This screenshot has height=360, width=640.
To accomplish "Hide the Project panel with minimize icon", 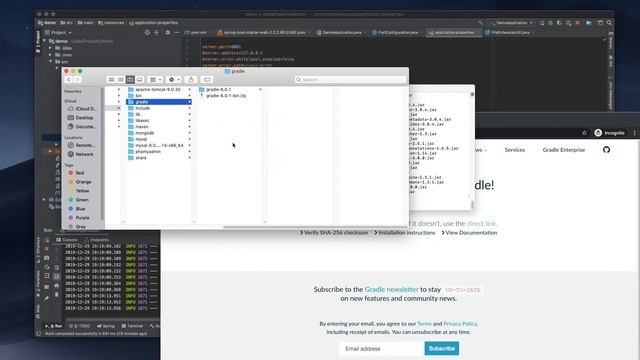I will point(177,32).
